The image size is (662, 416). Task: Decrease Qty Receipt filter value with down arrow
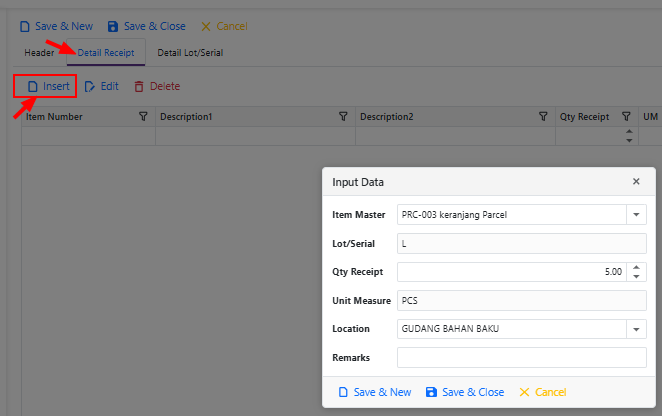(x=629, y=141)
